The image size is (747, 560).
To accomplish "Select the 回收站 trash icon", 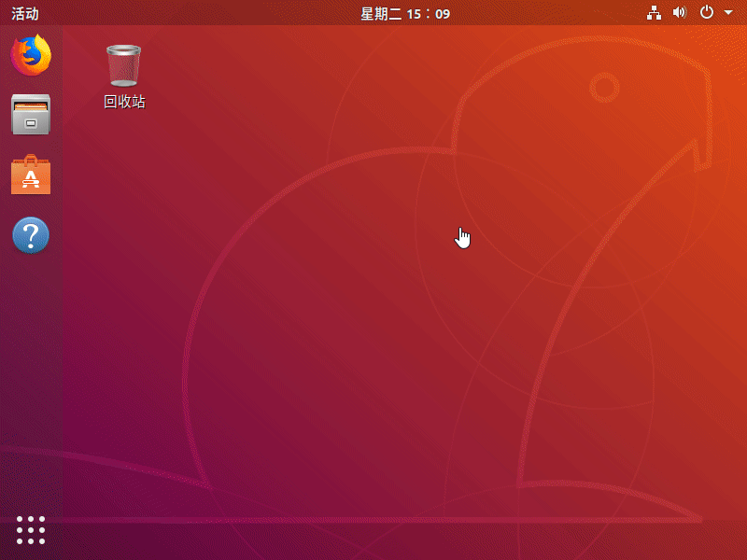I will [124, 65].
